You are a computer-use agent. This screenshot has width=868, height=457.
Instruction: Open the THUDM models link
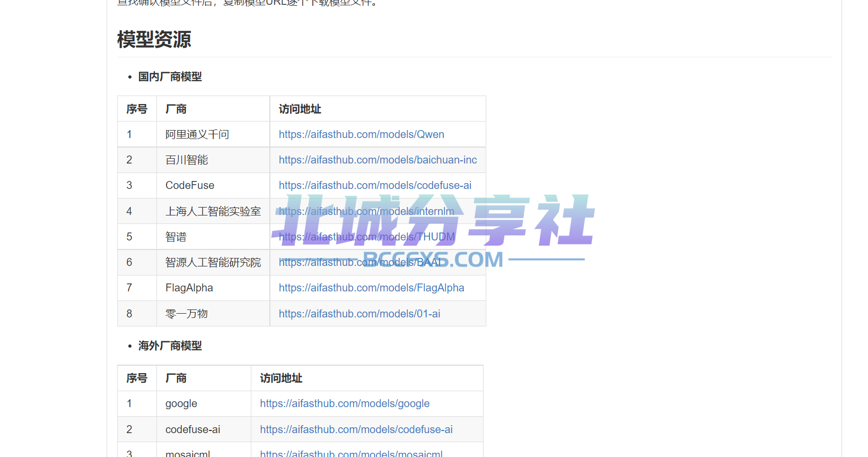click(367, 237)
